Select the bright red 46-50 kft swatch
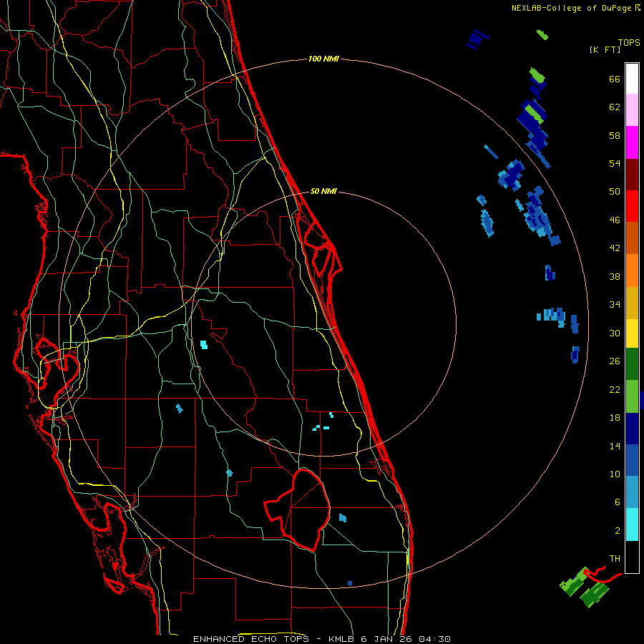This screenshot has width=644, height=644. point(632,207)
